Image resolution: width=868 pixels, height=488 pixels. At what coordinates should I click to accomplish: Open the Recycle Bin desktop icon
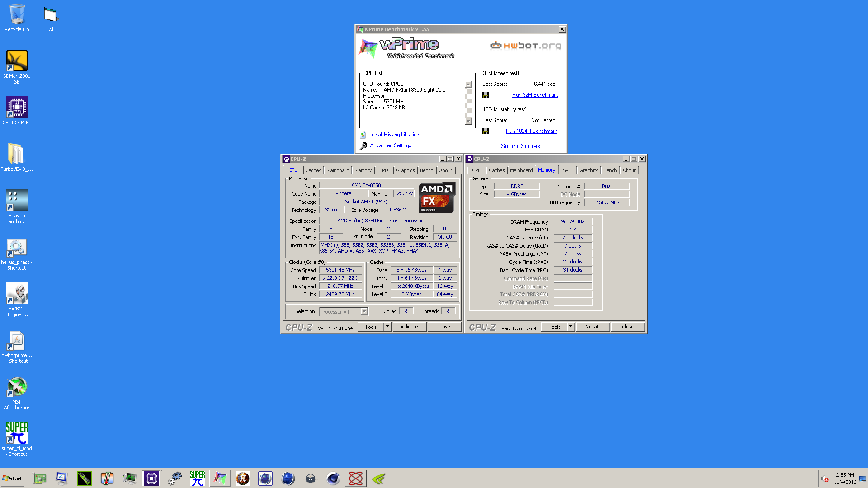tap(17, 18)
